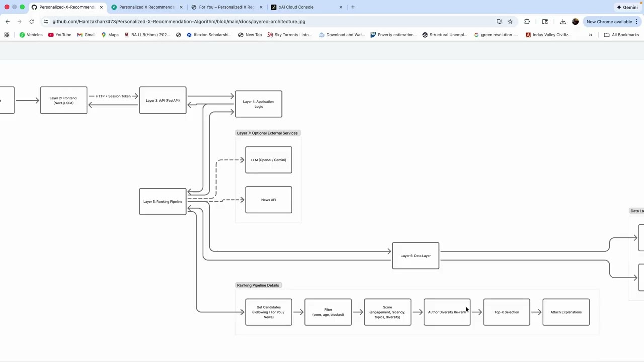
Task: Click the Attach Explanations box
Action: tap(566, 312)
